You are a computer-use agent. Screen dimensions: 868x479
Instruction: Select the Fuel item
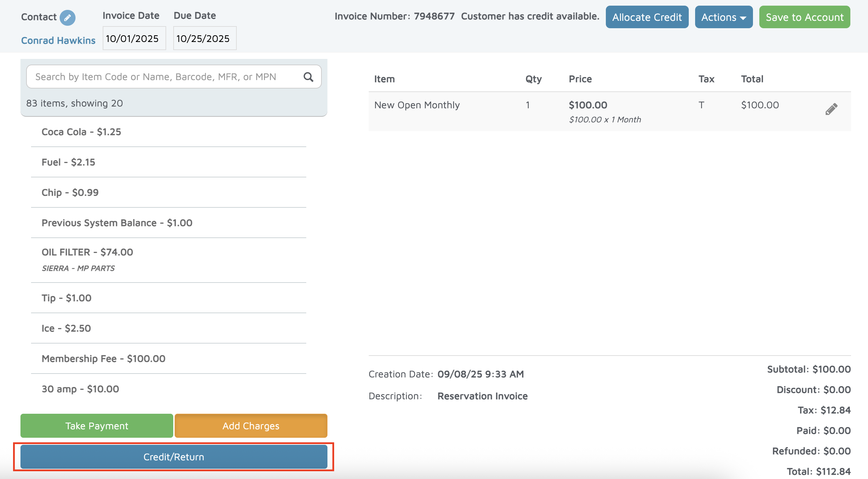(x=68, y=162)
